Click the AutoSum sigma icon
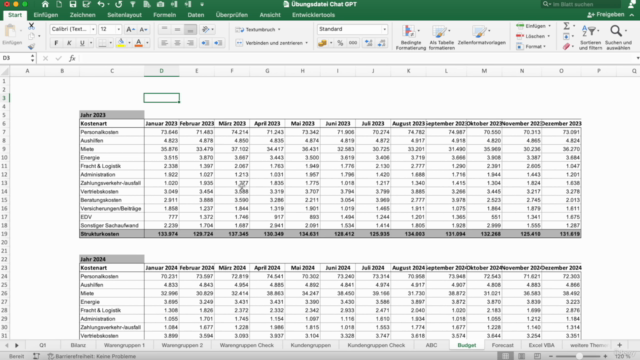 click(567, 26)
